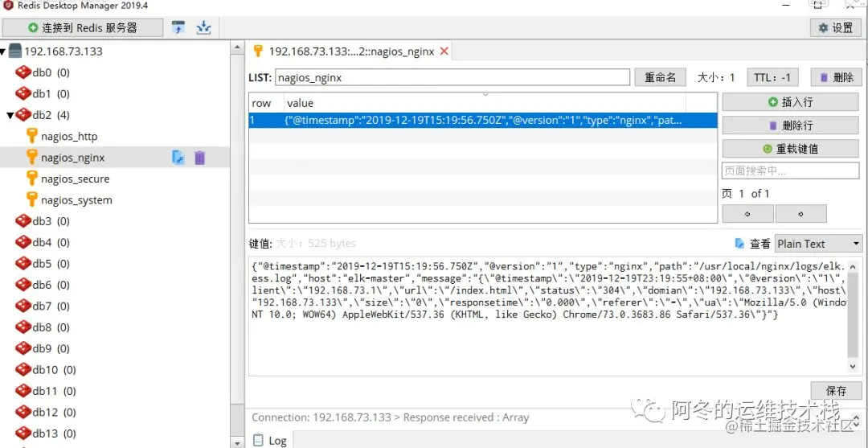This screenshot has height=448, width=868.
Task: Click the db10 database icon
Action: click(x=23, y=369)
